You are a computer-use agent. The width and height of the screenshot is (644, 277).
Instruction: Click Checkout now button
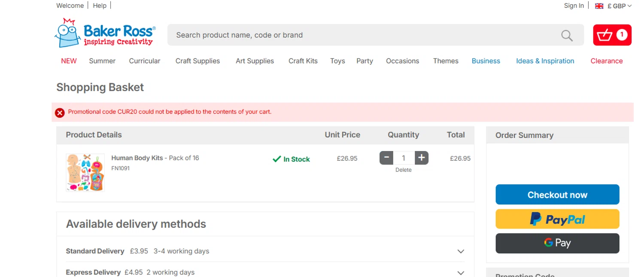[557, 195]
